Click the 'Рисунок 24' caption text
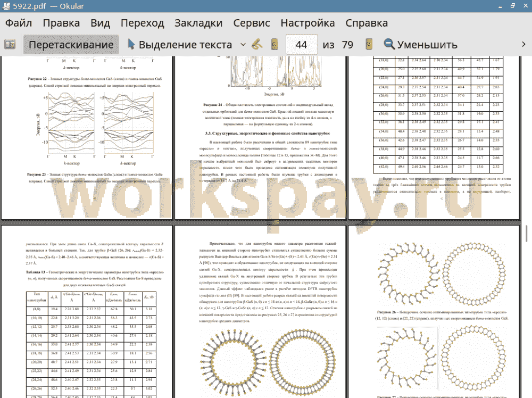The height and width of the screenshot is (398, 532). click(x=268, y=114)
